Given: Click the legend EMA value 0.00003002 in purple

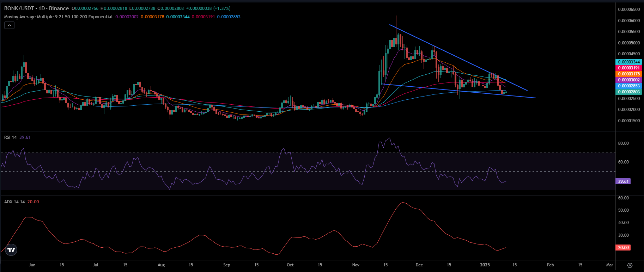Looking at the screenshot, I should pyautogui.click(x=127, y=17).
